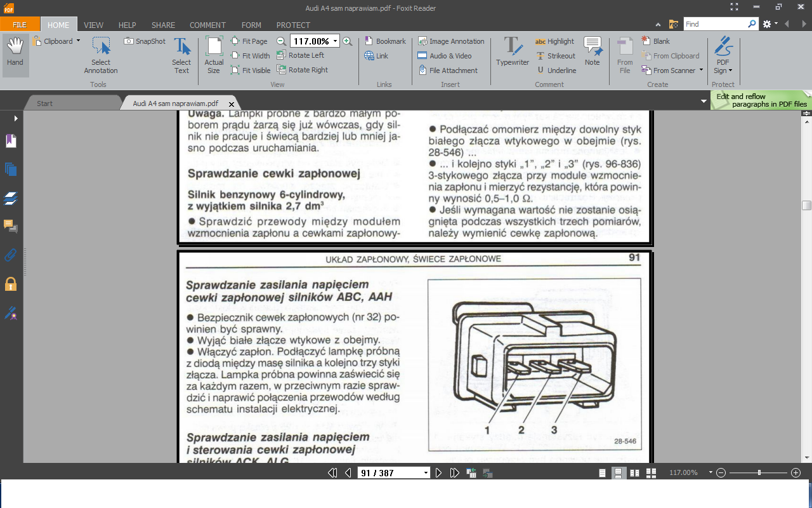Switch to the FORM ribbon tab
Viewport: 812px width, 508px height.
pyautogui.click(x=251, y=25)
